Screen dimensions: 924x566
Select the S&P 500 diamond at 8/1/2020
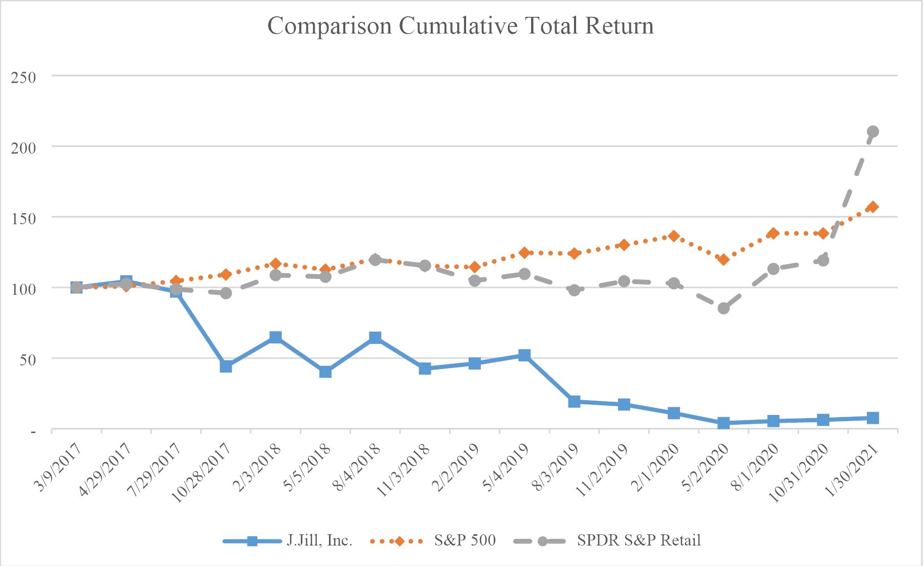[x=773, y=233]
